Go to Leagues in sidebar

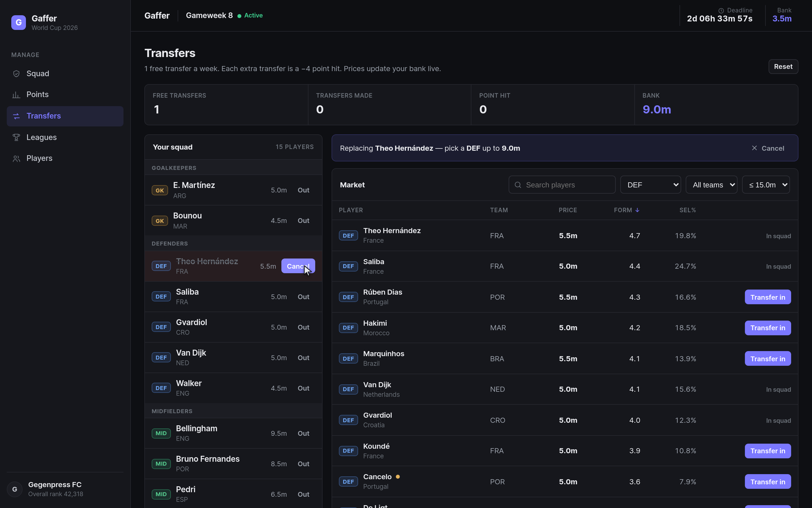(x=65, y=137)
